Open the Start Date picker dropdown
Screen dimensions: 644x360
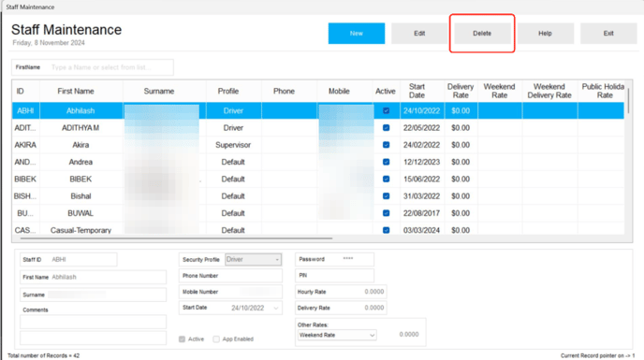pyautogui.click(x=276, y=308)
